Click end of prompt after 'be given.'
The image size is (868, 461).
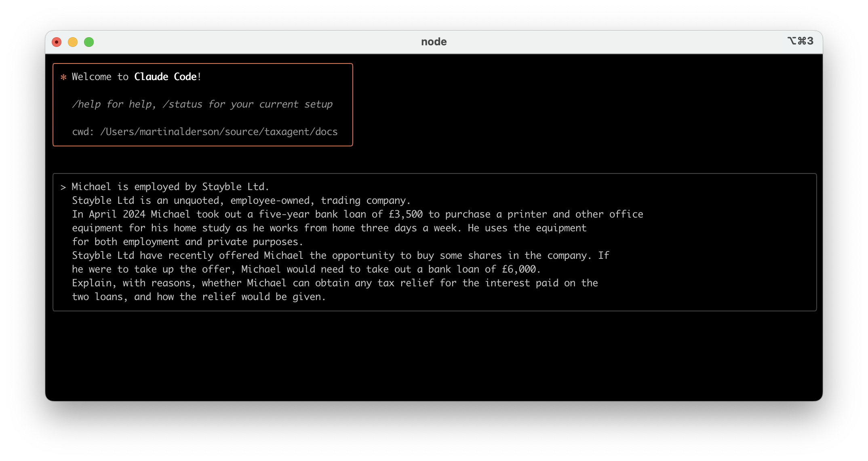(x=327, y=297)
